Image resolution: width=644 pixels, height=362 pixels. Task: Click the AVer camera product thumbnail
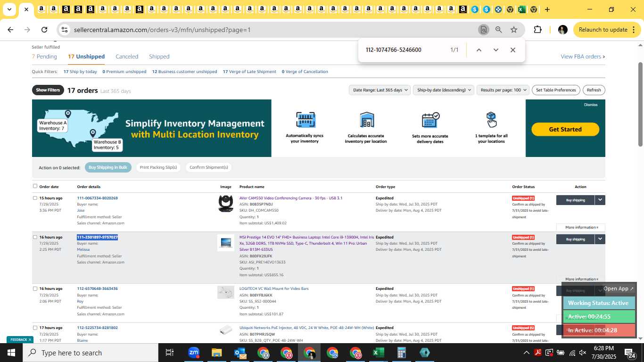226,204
